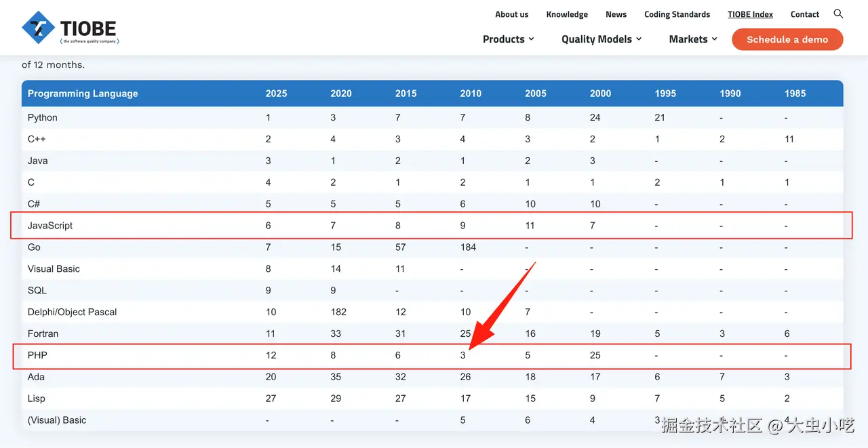Click the 2020 column header
868x448 pixels.
click(341, 94)
